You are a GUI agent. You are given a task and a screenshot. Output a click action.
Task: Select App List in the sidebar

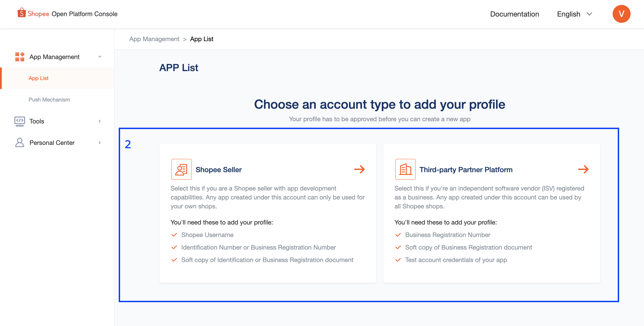click(38, 78)
